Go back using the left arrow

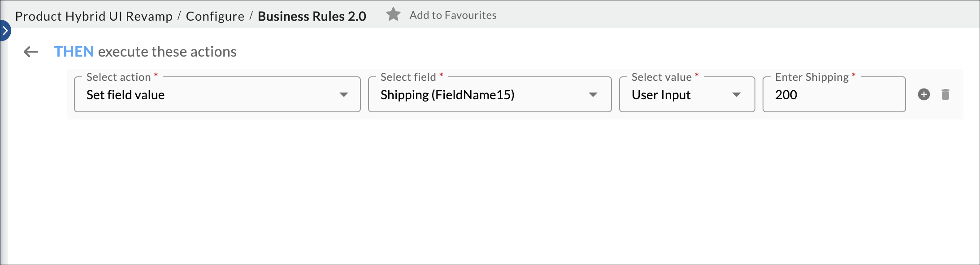click(x=31, y=52)
